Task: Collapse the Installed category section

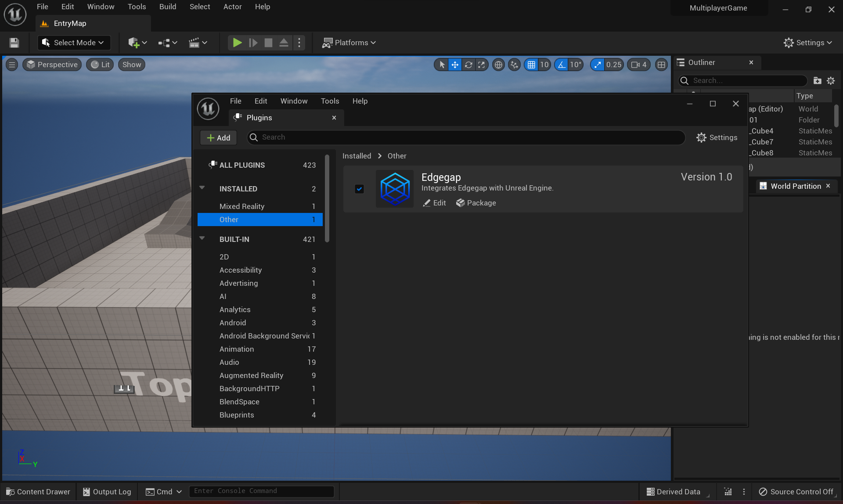Action: (202, 188)
